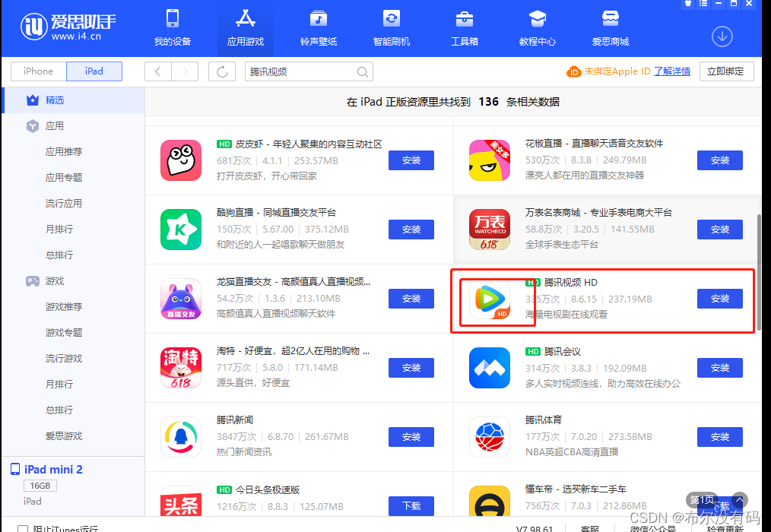Toggle 阻止iTunes运行 checkbox

pyautogui.click(x=23, y=529)
